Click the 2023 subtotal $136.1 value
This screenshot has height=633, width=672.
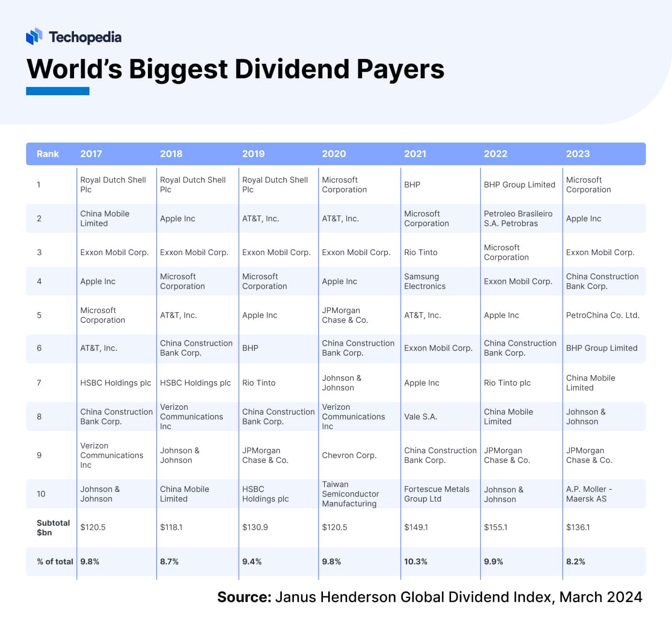pos(578,527)
